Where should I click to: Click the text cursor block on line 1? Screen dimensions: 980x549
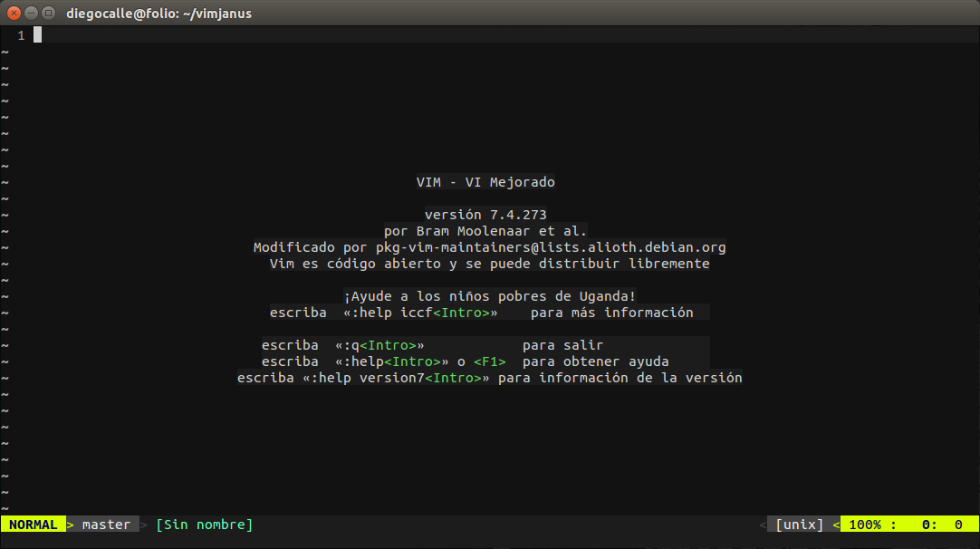pyautogui.click(x=37, y=35)
